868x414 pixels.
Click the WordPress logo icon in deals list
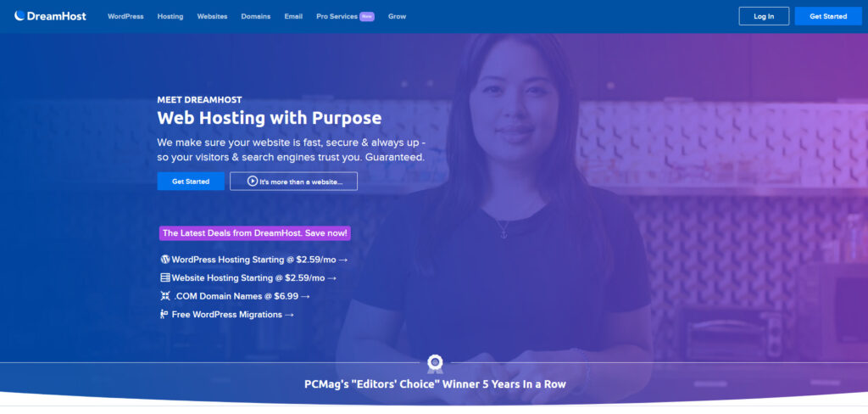(x=165, y=259)
